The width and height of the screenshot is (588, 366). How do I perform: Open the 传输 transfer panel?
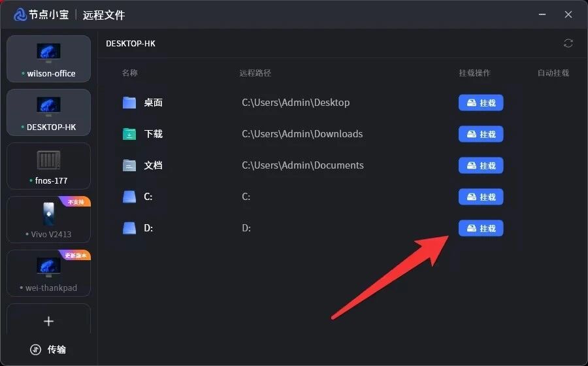coord(48,350)
